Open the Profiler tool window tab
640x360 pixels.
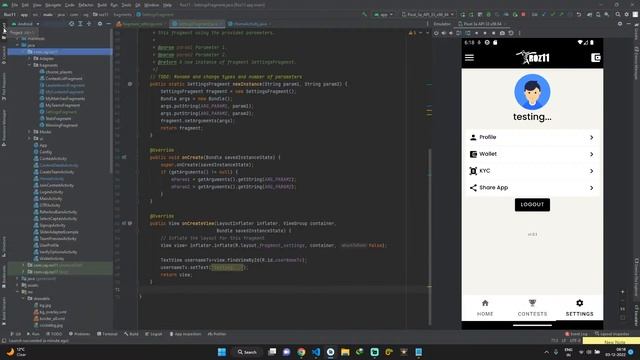click(x=217, y=334)
